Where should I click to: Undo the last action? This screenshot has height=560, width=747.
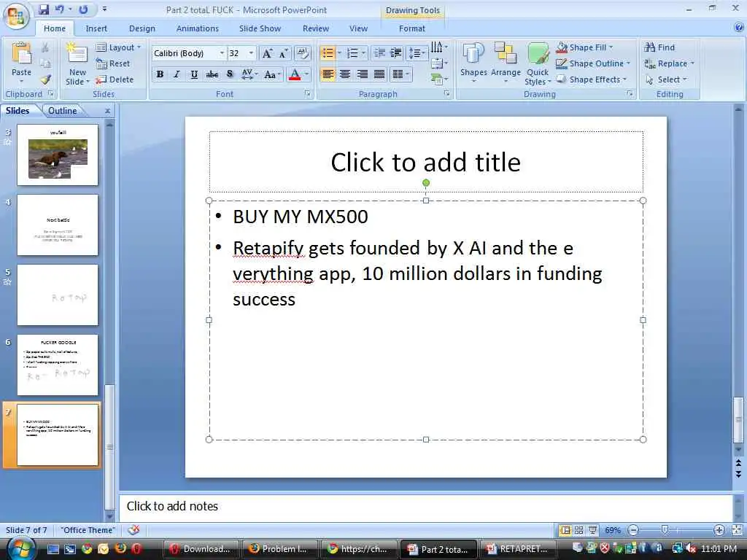(60, 9)
